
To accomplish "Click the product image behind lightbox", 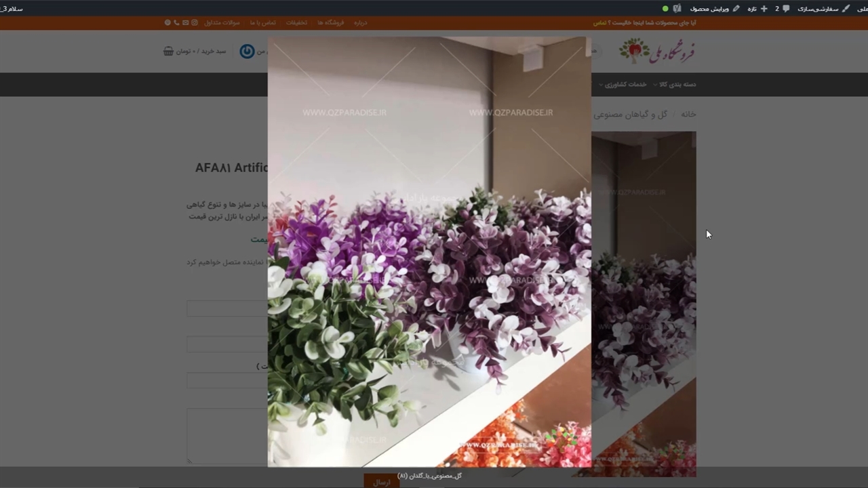I will [643, 304].
